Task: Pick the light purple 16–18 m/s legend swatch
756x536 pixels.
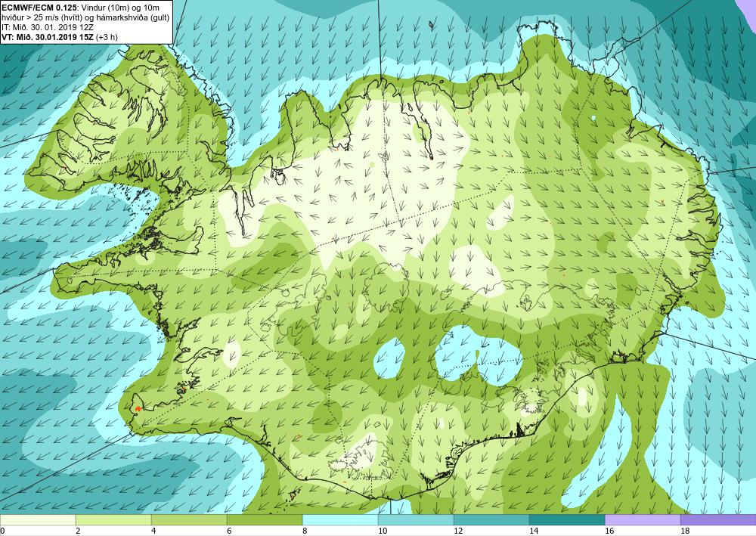Action: [x=643, y=519]
